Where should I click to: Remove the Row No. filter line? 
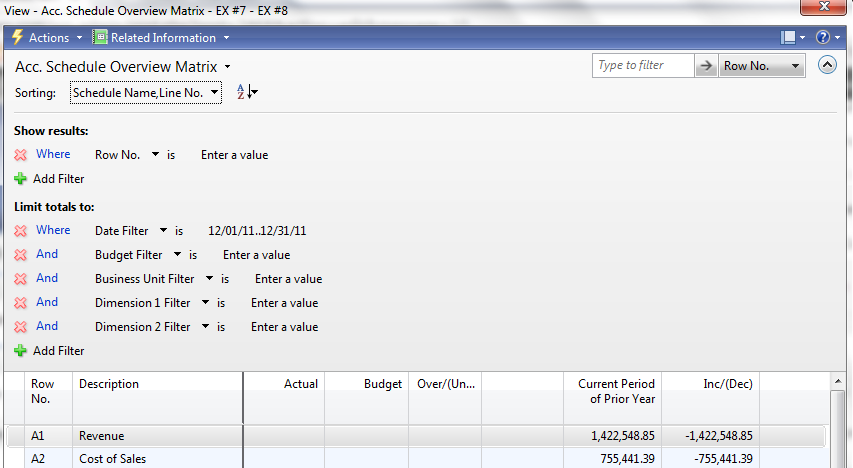tap(20, 155)
